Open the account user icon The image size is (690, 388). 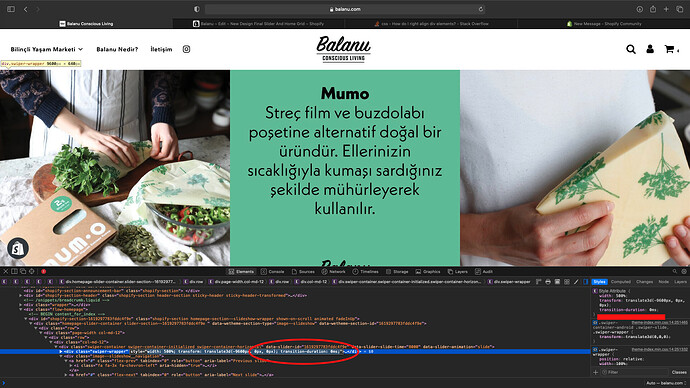pos(650,49)
